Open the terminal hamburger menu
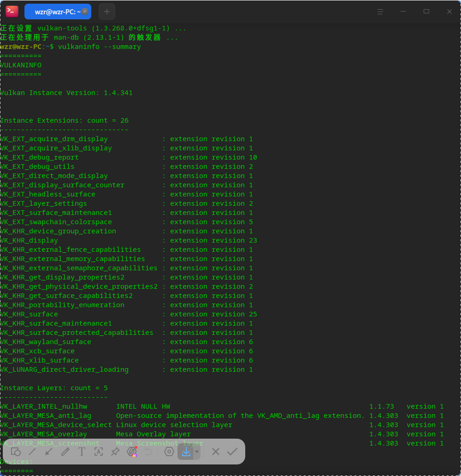Viewport: 461px width, 476px height. pyautogui.click(x=380, y=12)
